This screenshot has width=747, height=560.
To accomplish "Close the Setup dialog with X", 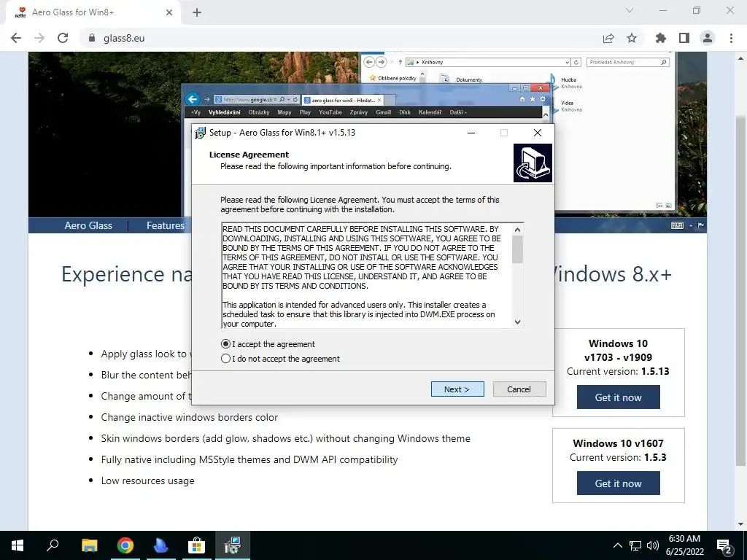I will pos(538,133).
